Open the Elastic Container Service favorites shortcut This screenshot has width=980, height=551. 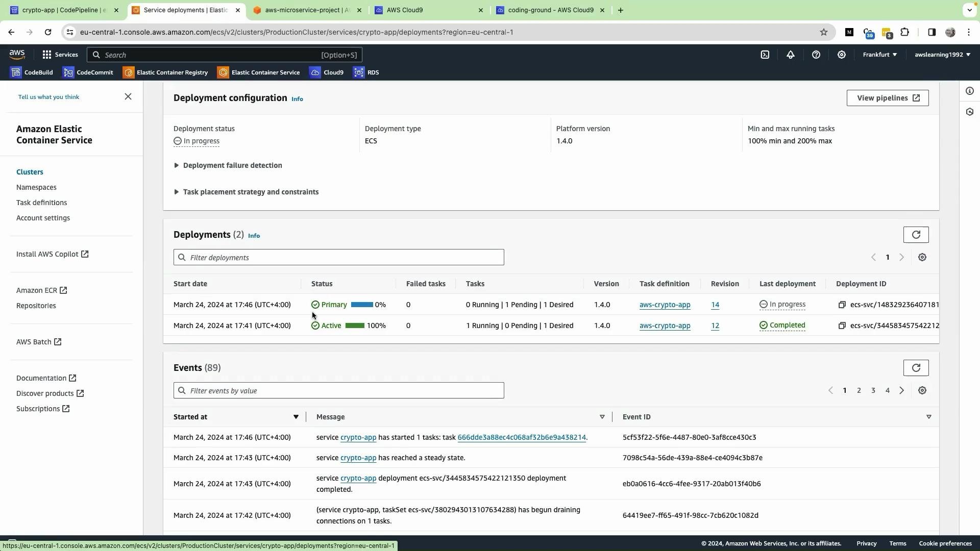click(x=259, y=72)
